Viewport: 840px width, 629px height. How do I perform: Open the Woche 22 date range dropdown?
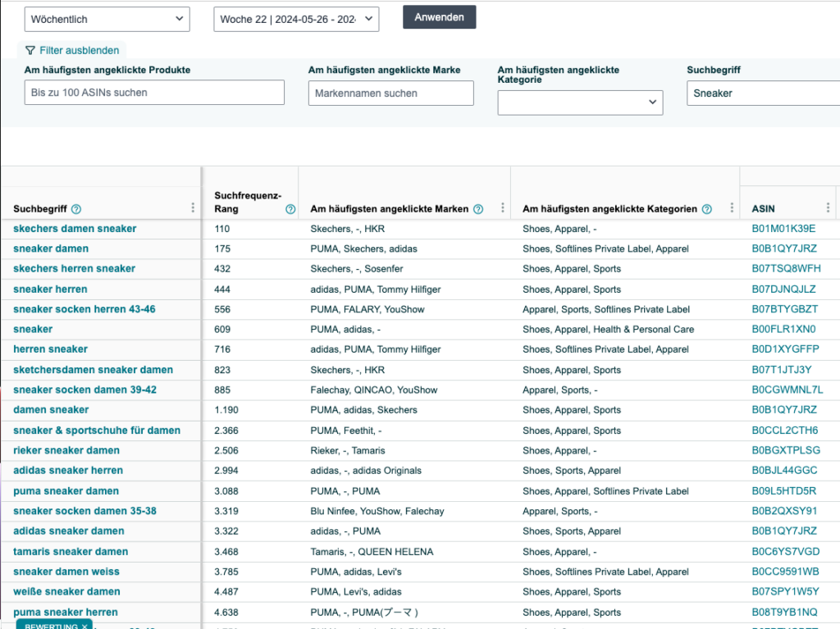coord(296,20)
